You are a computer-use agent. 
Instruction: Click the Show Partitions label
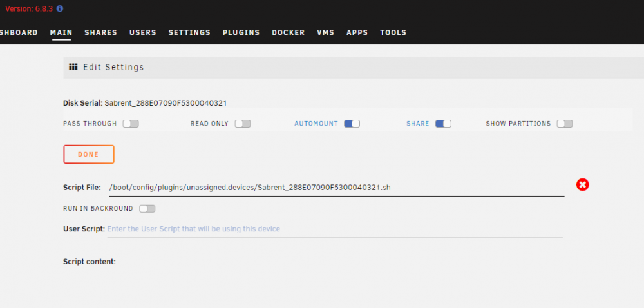[x=518, y=124]
